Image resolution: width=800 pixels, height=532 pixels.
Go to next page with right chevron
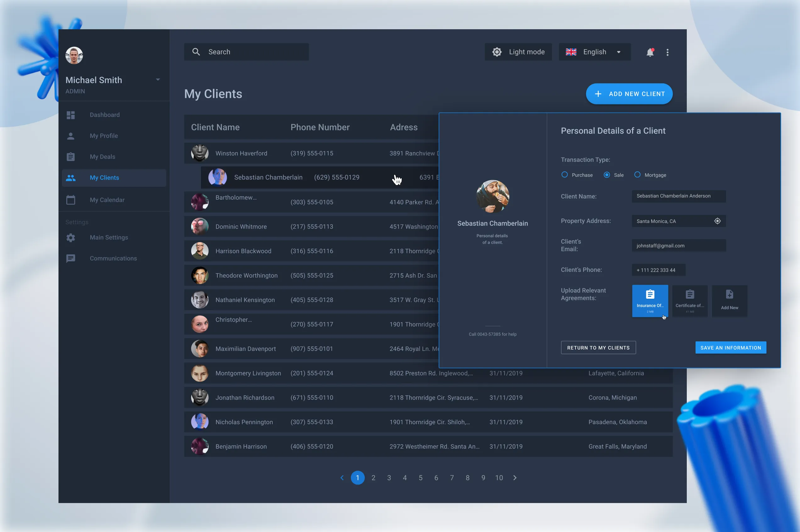[515, 478]
